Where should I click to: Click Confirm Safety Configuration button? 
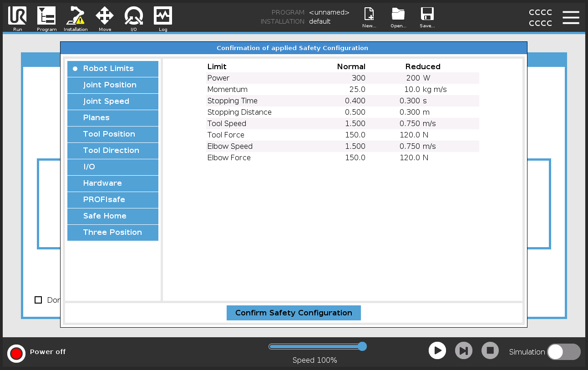(294, 313)
